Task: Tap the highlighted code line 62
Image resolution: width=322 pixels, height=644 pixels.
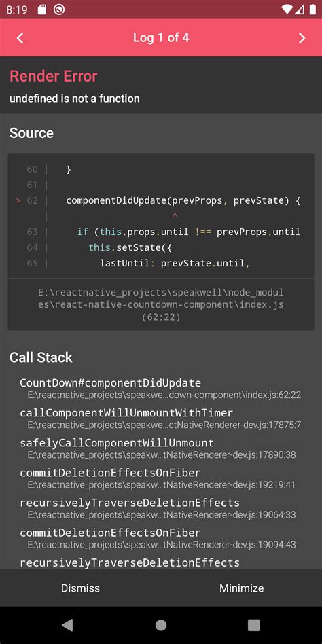Action: pos(161,201)
